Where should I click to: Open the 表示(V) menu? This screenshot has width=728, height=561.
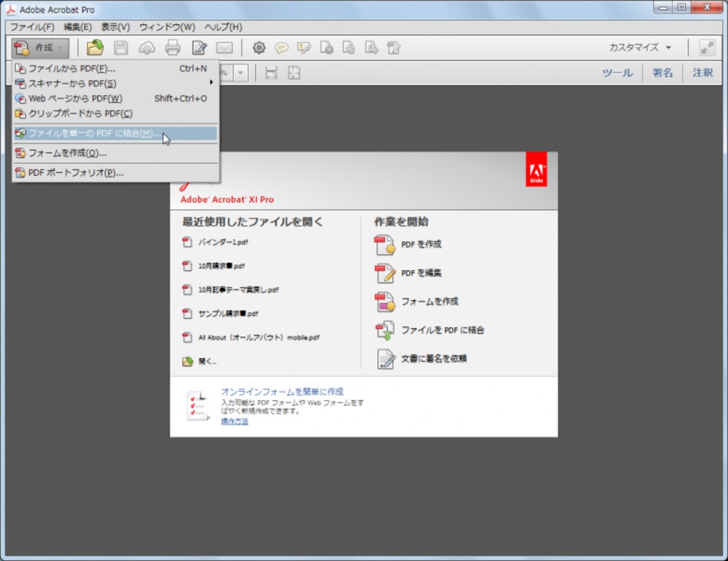115,27
